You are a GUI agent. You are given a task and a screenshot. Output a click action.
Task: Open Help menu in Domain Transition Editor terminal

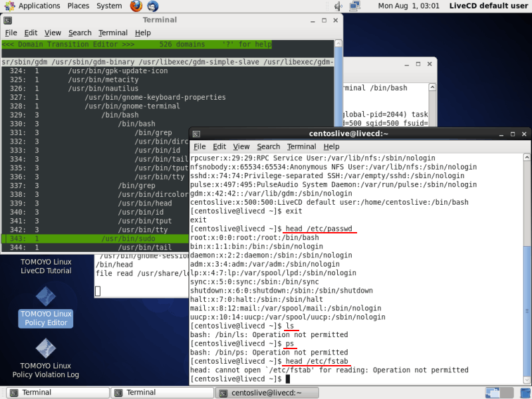tap(142, 33)
